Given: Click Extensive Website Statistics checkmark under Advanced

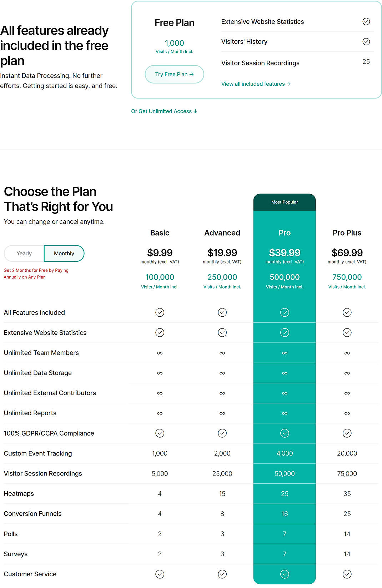Looking at the screenshot, I should coord(222,332).
